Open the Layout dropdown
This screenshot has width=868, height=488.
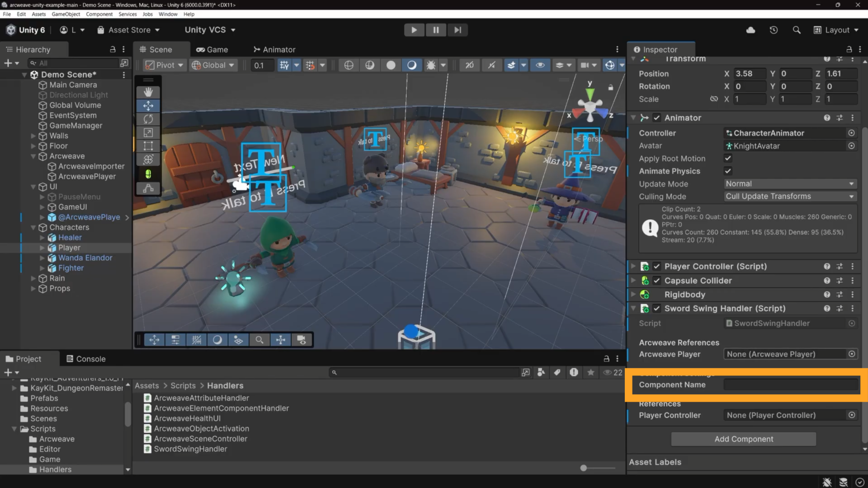(835, 30)
